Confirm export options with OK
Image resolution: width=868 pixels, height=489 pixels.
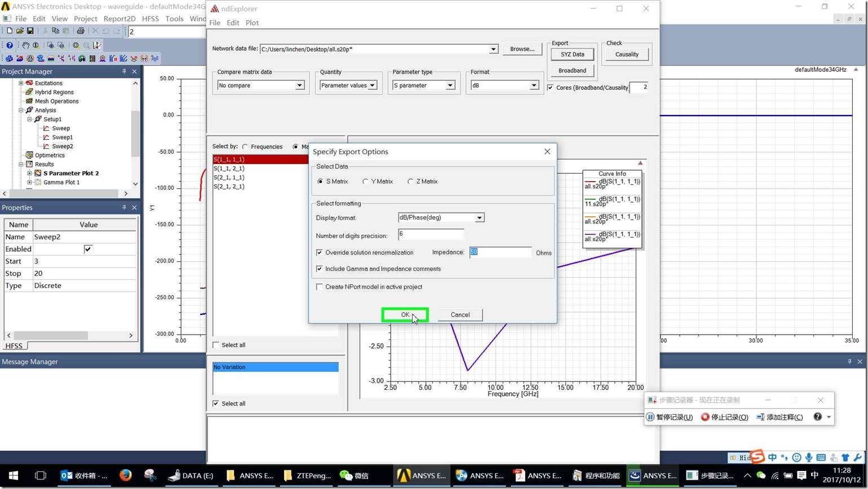[405, 315]
